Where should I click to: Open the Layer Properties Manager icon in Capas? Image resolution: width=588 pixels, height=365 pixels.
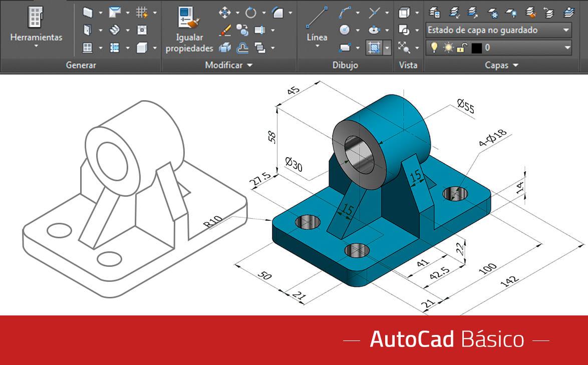pos(434,13)
